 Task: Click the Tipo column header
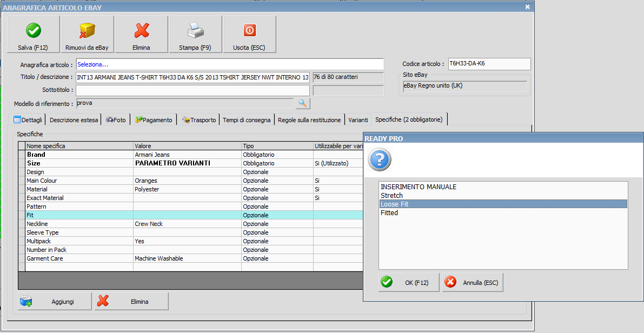pyautogui.click(x=277, y=146)
